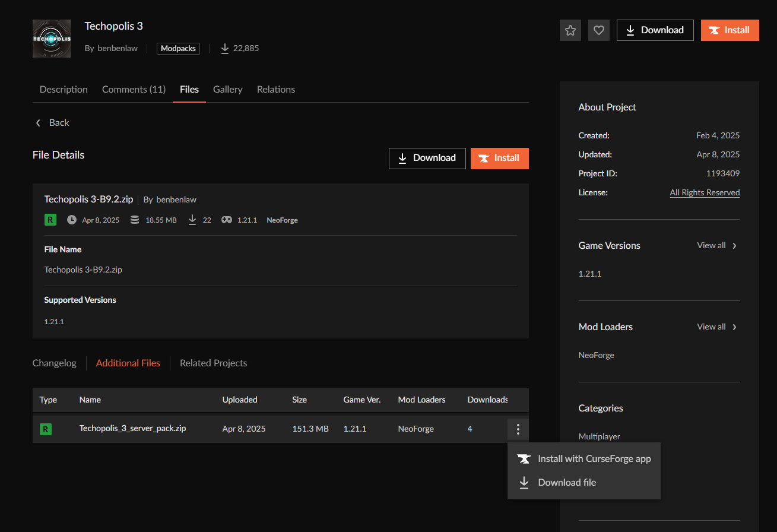Expand Game Versions via View all chevron
The image size is (777, 532).
point(734,245)
